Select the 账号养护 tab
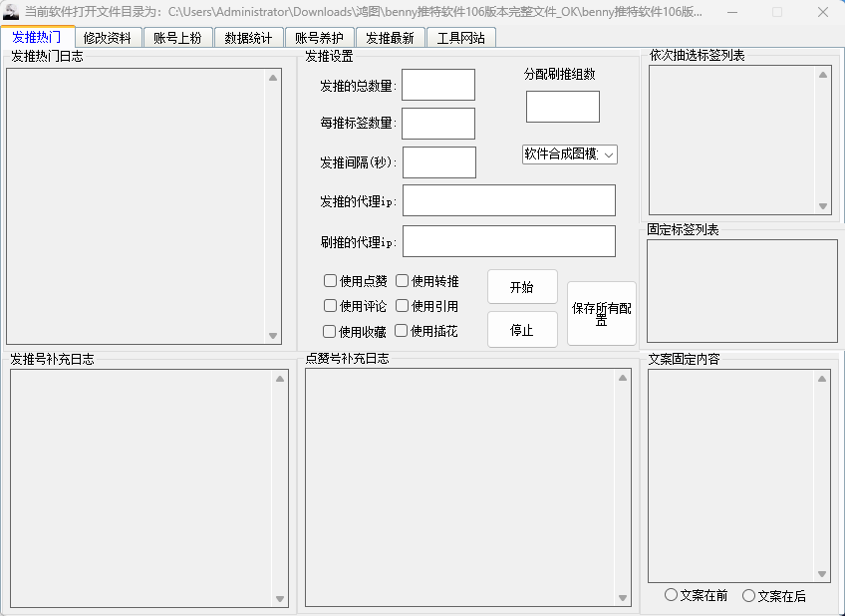This screenshot has width=845, height=616. click(319, 38)
